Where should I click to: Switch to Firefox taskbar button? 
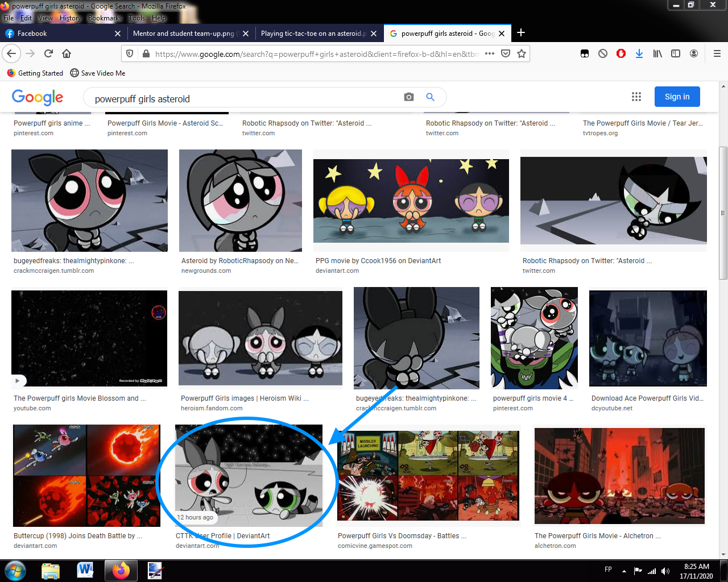[x=121, y=571]
